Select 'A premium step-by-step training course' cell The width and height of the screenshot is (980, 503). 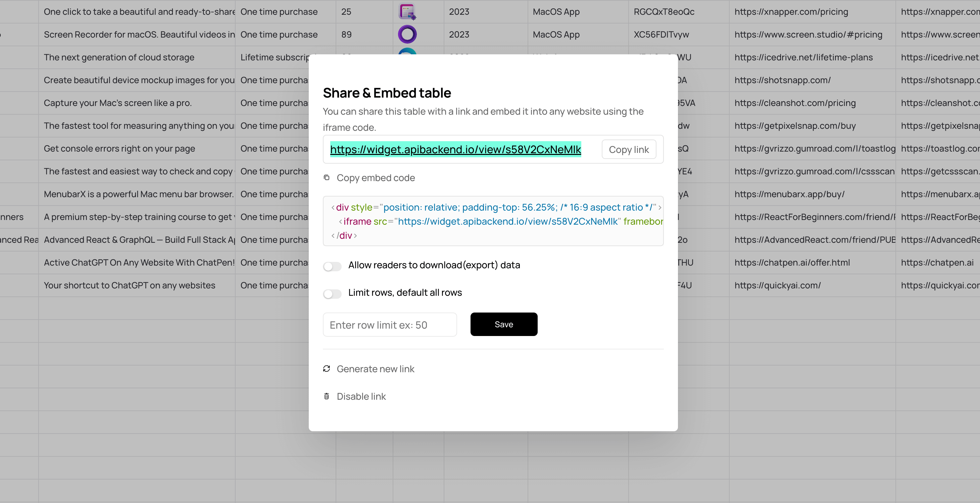pos(137,217)
